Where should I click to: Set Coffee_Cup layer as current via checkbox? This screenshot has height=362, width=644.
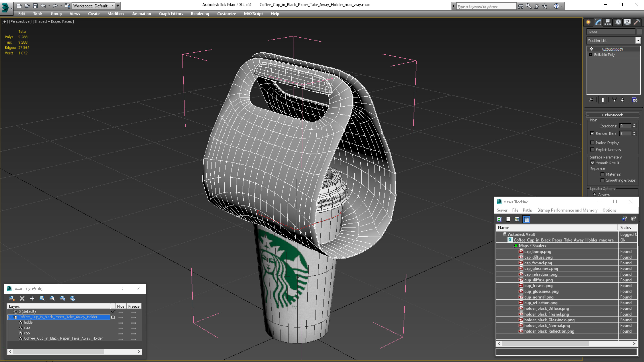[113, 317]
